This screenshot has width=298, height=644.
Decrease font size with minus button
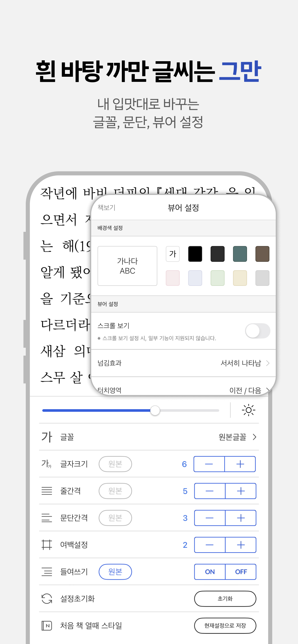click(x=209, y=464)
